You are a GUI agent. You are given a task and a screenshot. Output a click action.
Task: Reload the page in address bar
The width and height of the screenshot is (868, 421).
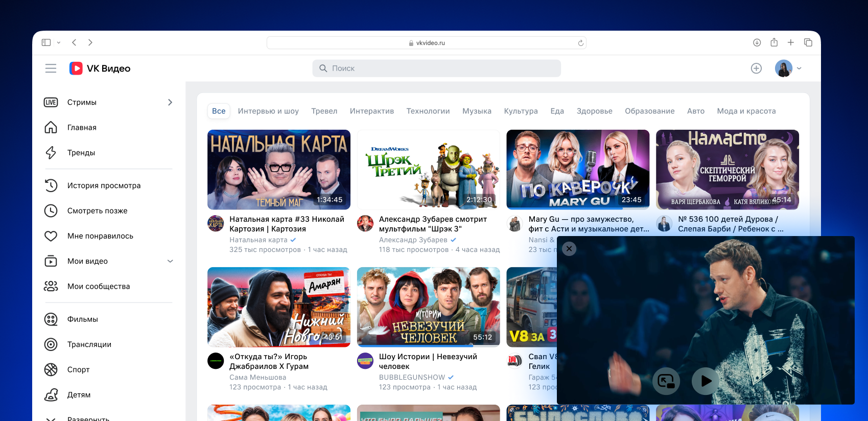coord(580,43)
